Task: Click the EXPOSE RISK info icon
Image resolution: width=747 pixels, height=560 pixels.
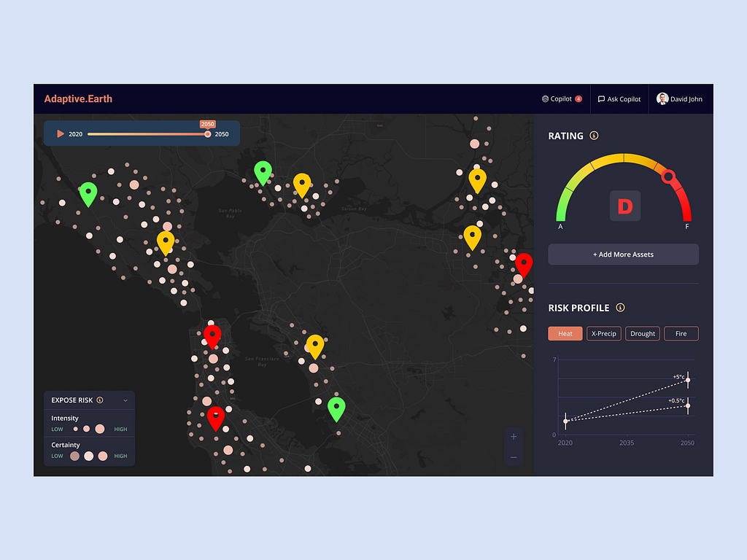Action: pyautogui.click(x=100, y=400)
